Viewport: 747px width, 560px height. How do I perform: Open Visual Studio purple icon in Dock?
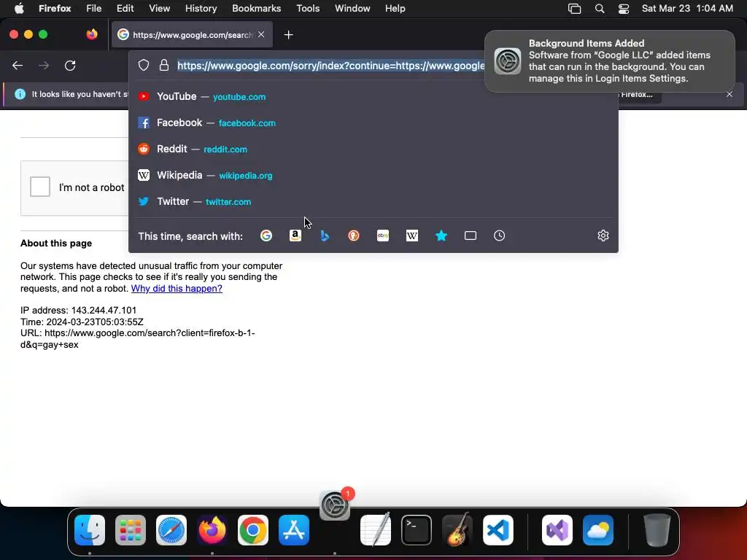[x=557, y=530]
